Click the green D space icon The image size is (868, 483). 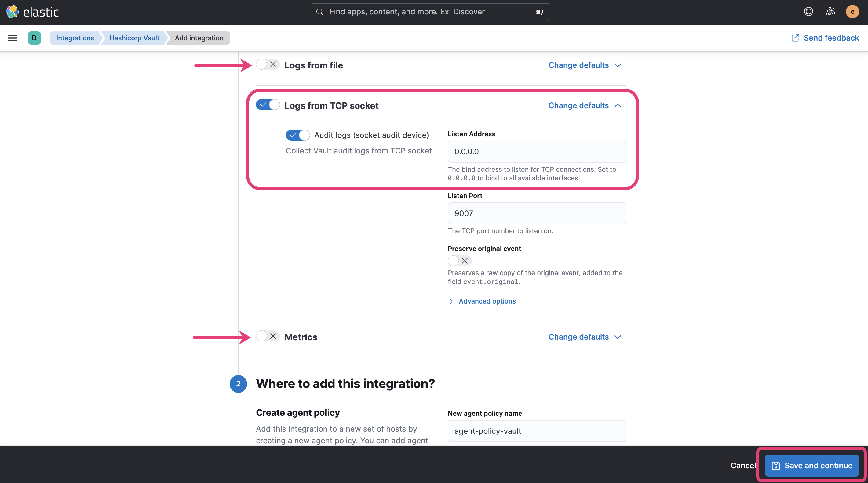[x=35, y=38]
